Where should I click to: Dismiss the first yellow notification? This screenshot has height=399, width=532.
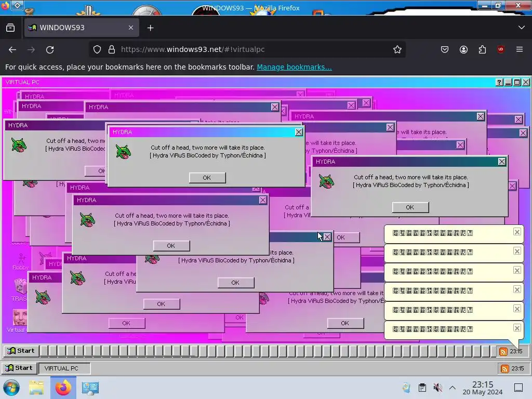[x=517, y=232]
